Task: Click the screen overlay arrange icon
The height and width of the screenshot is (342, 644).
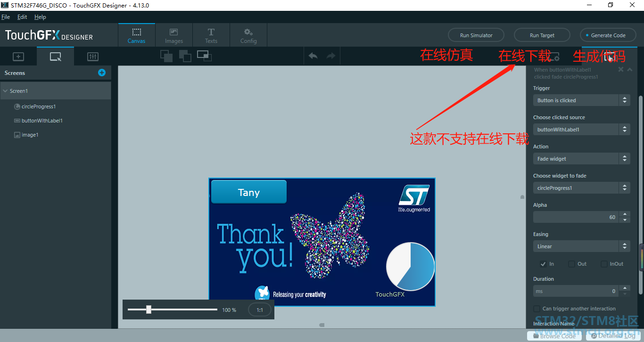Action: point(204,56)
